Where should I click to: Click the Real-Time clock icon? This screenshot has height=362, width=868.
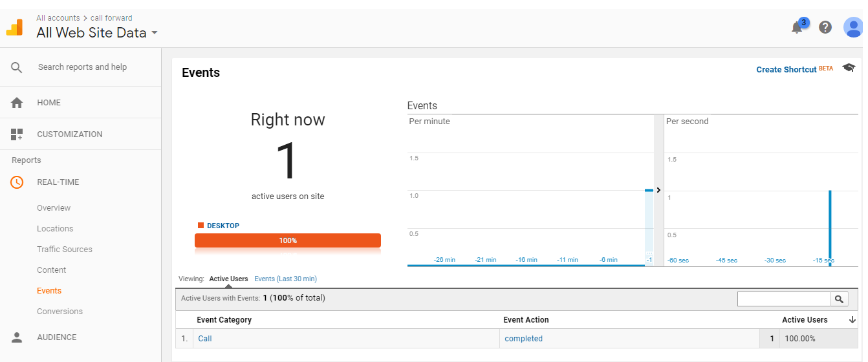coord(17,182)
